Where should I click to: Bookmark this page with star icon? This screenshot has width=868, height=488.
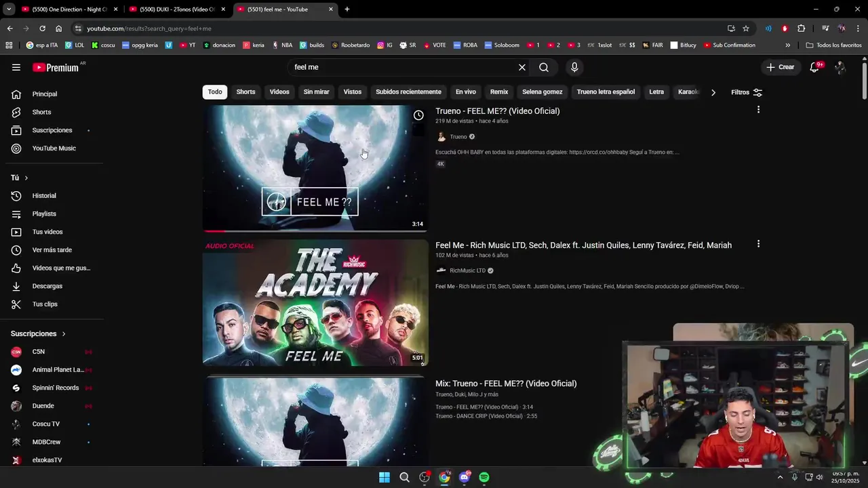point(746,28)
